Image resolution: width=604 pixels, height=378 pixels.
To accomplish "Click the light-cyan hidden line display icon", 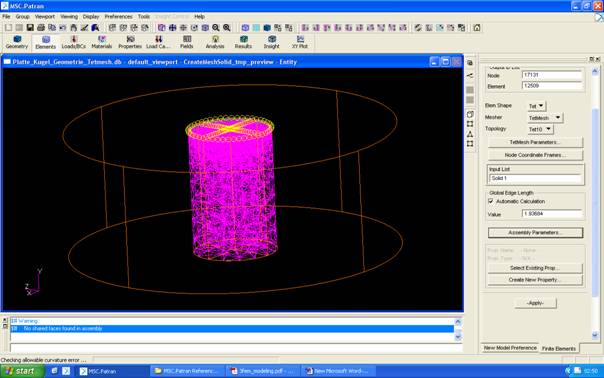I will 256,28.
